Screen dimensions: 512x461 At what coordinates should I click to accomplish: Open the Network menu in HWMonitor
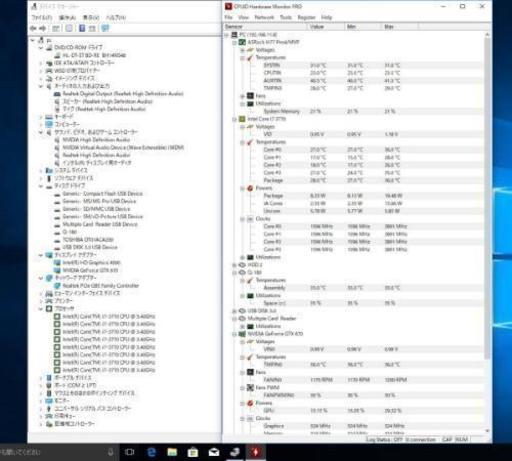pyautogui.click(x=264, y=17)
